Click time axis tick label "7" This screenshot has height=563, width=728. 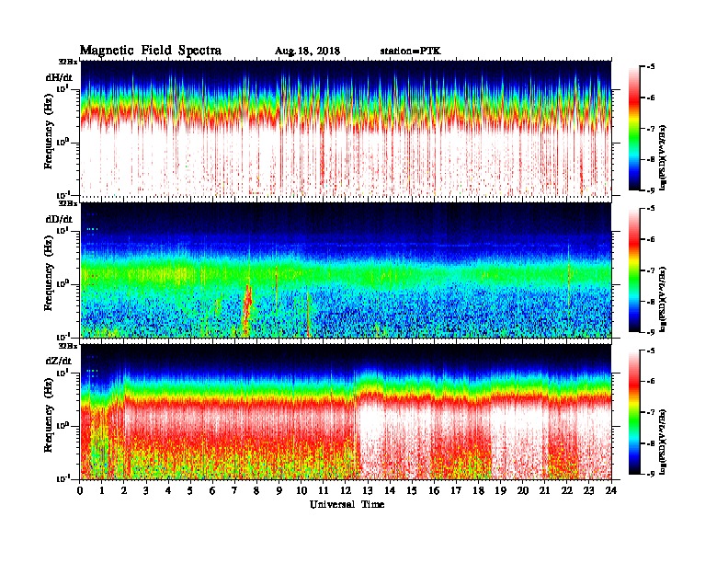click(x=235, y=491)
